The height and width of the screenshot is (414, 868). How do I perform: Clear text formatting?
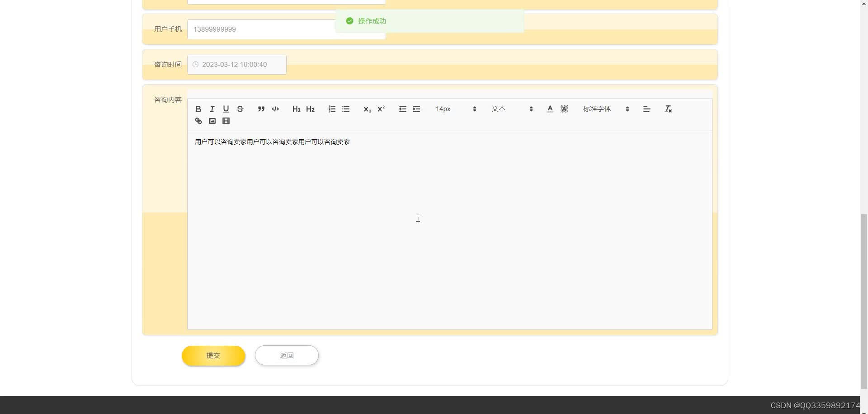668,109
